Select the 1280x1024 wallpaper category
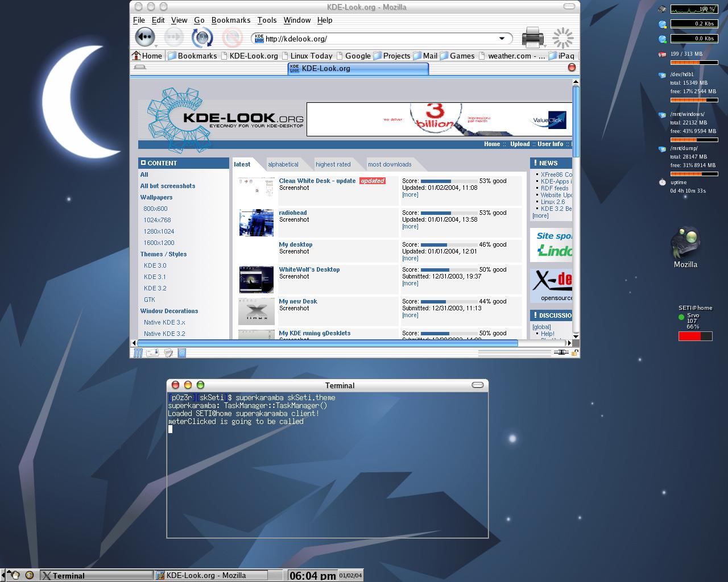Screen dimensions: 728x582 159,231
